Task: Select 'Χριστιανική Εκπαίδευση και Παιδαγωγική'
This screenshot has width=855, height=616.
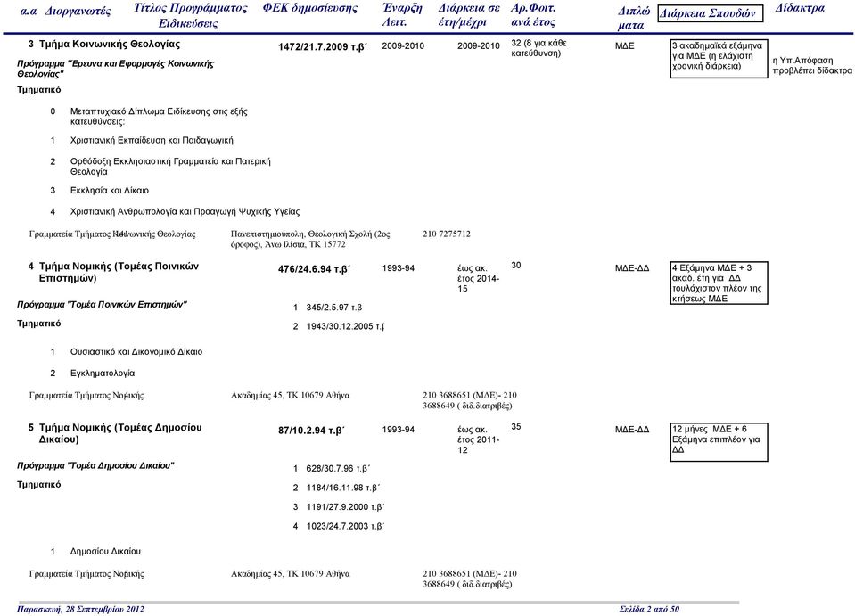Action: [x=152, y=140]
